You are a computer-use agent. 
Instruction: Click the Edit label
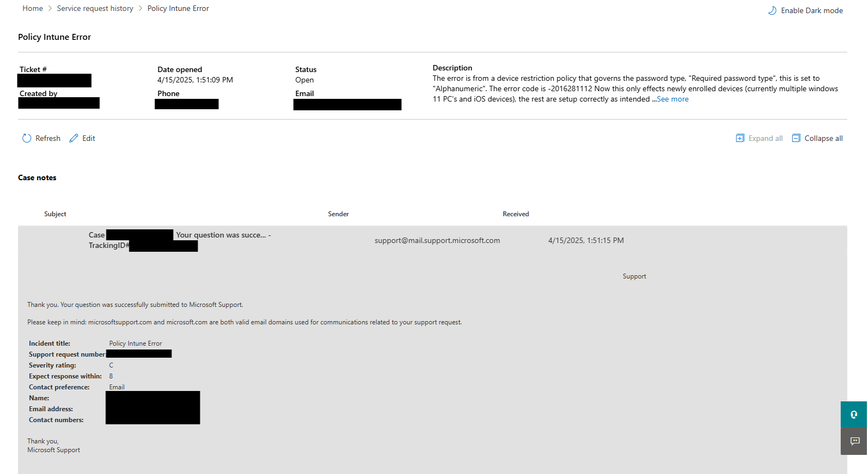[88, 138]
